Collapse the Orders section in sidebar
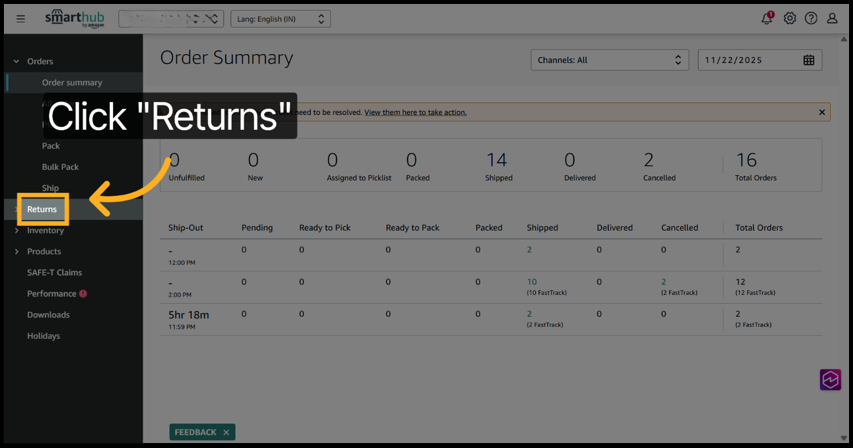The image size is (853, 448). (x=16, y=61)
